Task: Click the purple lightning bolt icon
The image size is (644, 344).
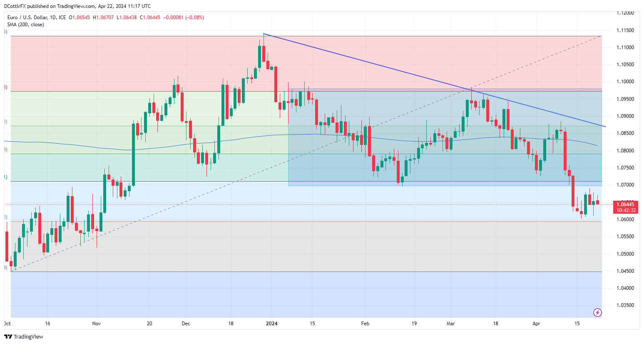Action: (597, 312)
